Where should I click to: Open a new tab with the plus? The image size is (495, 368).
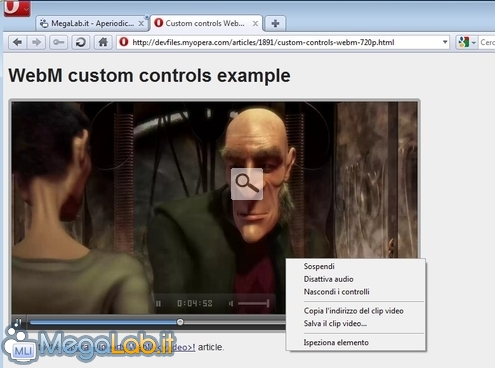point(275,23)
